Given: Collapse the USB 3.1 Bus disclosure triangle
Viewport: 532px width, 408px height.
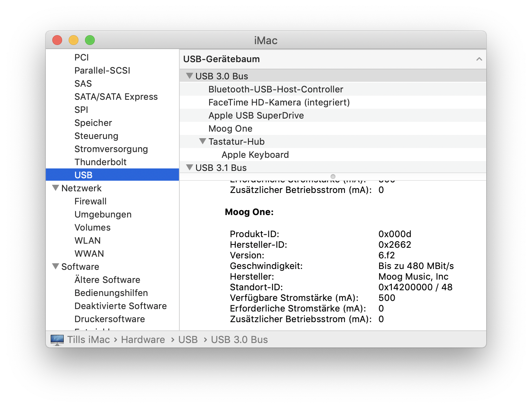Looking at the screenshot, I should [x=189, y=168].
